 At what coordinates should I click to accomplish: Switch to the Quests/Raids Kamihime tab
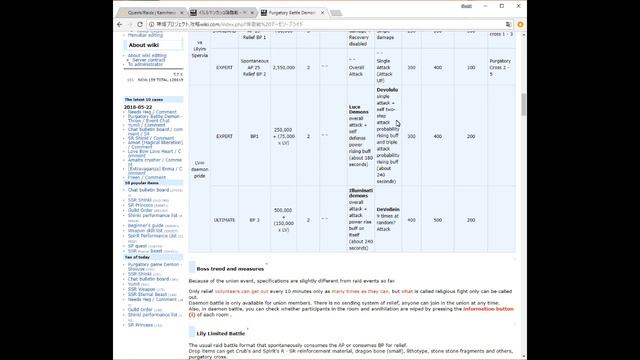pos(151,13)
